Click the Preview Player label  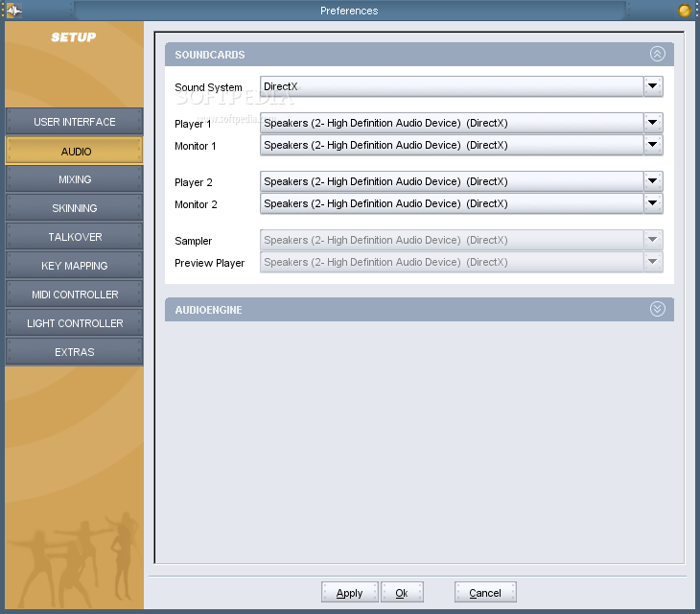click(x=209, y=263)
